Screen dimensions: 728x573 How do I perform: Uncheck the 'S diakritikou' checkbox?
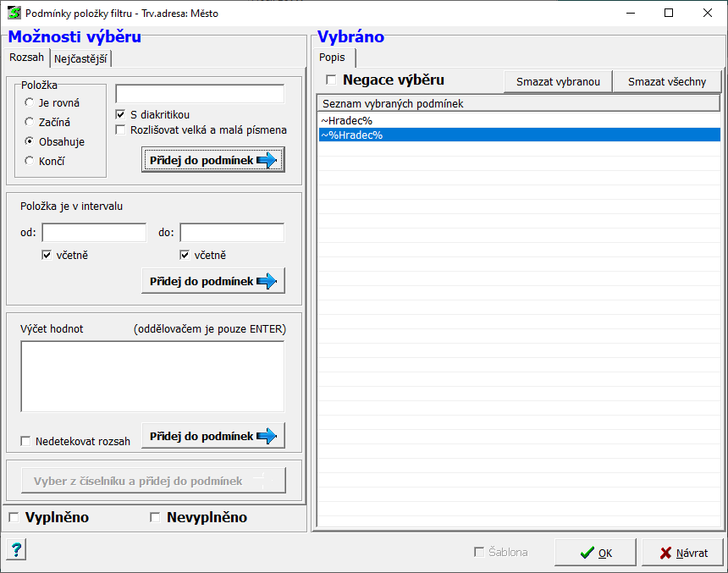pos(121,114)
